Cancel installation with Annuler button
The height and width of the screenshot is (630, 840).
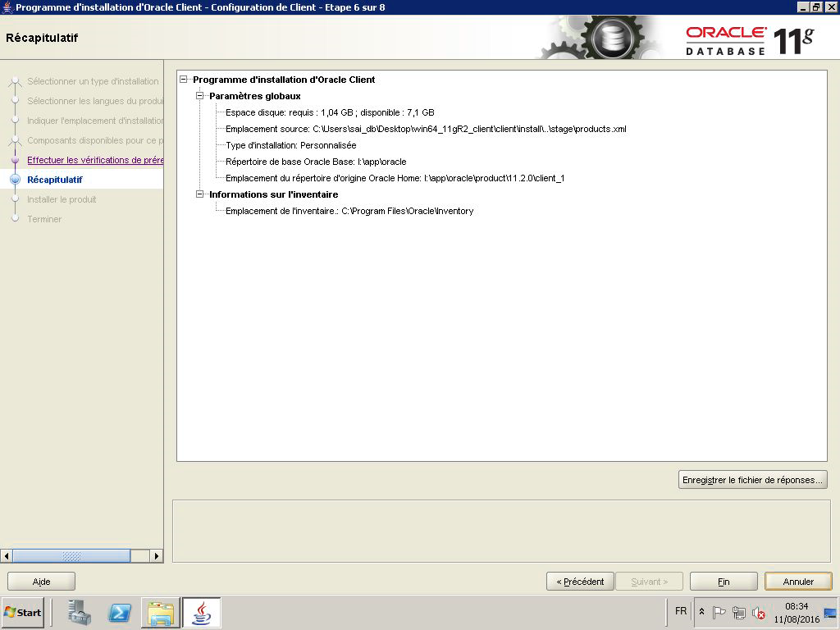[x=798, y=582]
